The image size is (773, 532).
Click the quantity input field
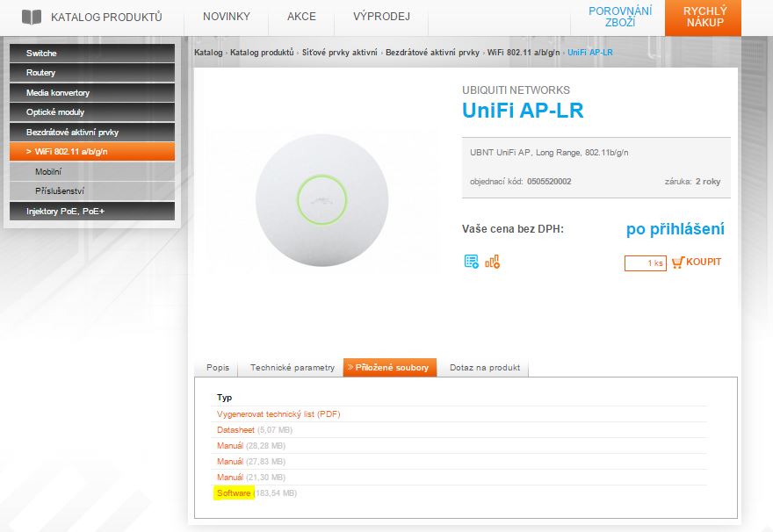(646, 263)
